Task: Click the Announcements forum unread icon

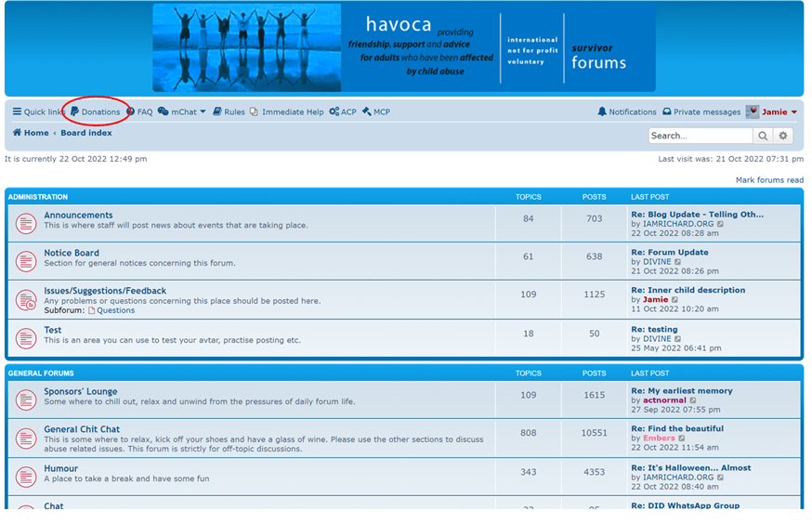Action: tap(26, 223)
